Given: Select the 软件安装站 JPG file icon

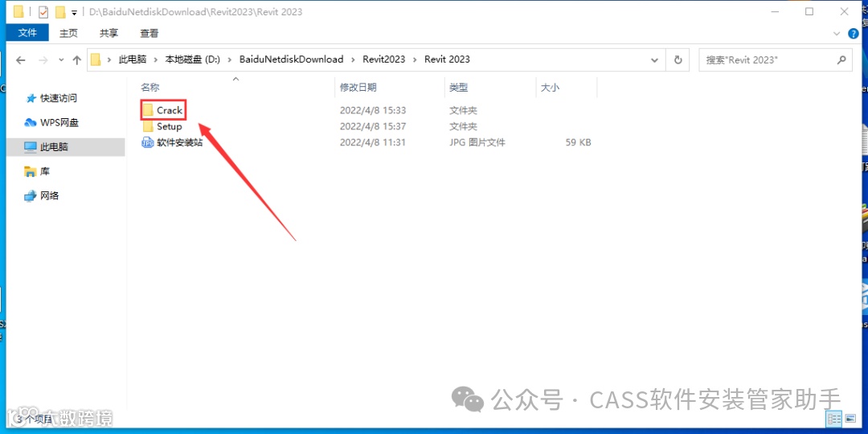Looking at the screenshot, I should (x=148, y=143).
